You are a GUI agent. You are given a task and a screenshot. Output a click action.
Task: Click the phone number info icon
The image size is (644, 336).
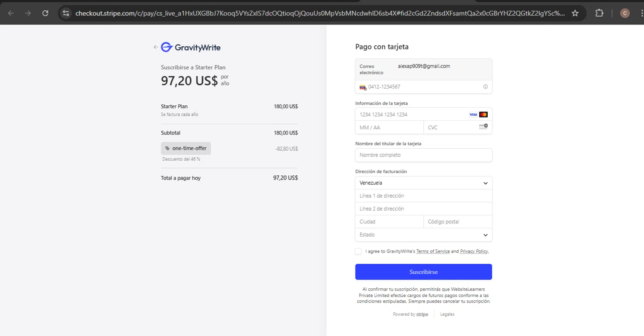point(486,87)
